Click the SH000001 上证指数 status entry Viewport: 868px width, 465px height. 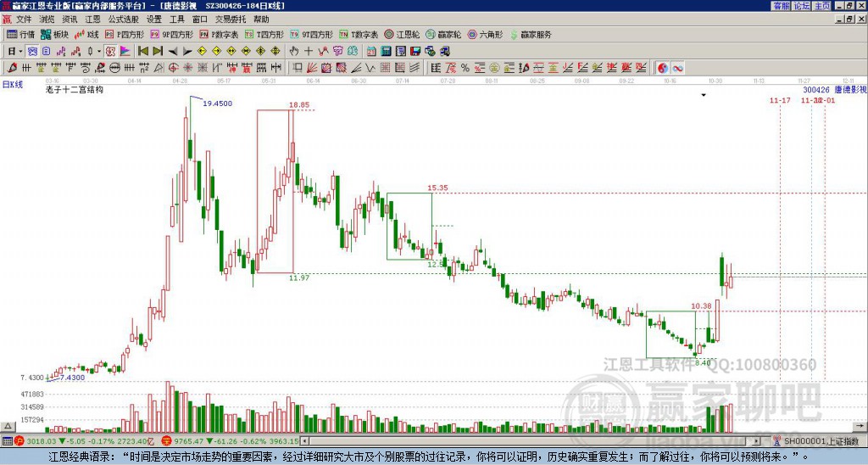822,441
